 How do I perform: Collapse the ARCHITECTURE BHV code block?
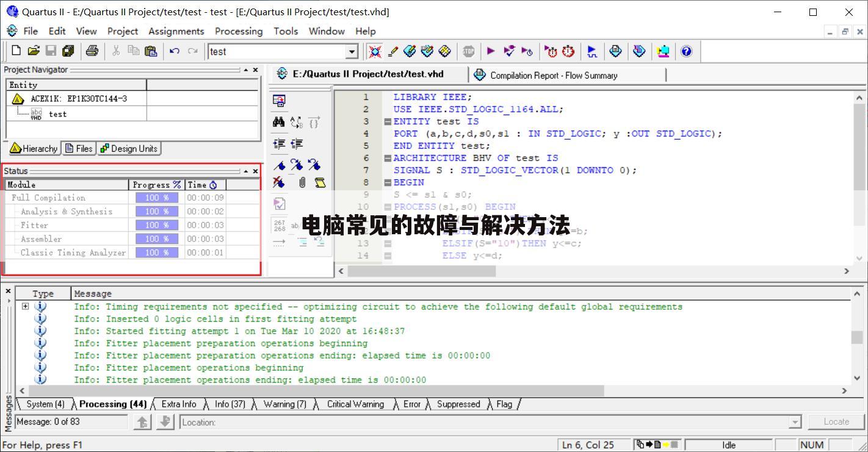tap(388, 158)
